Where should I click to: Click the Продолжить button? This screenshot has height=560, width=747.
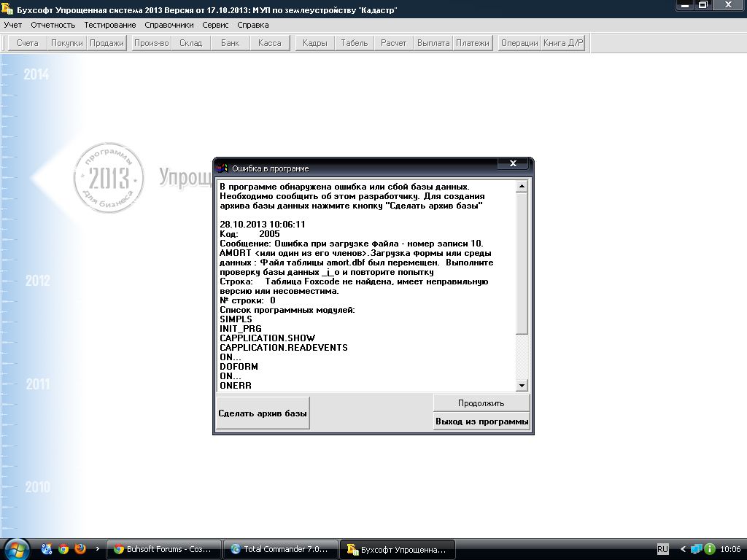point(481,403)
